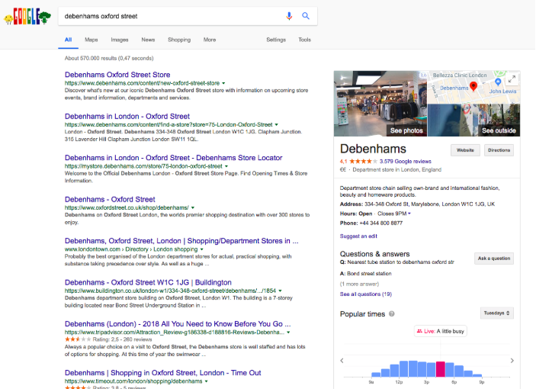Expand opening hours next to Closes 9PM
The image size is (536, 392).
click(x=409, y=214)
